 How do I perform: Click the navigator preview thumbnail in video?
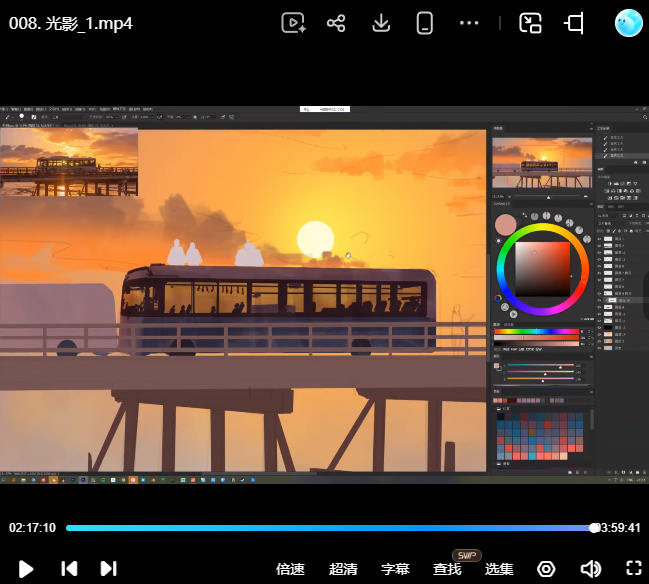click(542, 163)
